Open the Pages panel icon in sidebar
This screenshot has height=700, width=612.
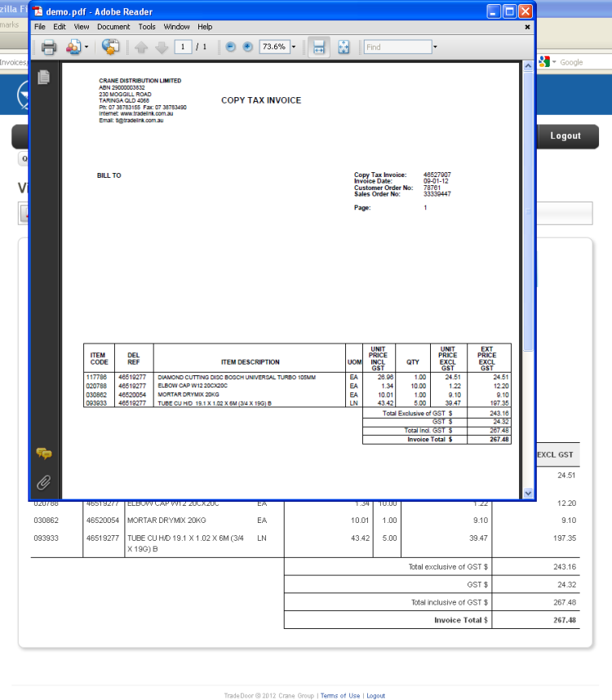[x=44, y=78]
